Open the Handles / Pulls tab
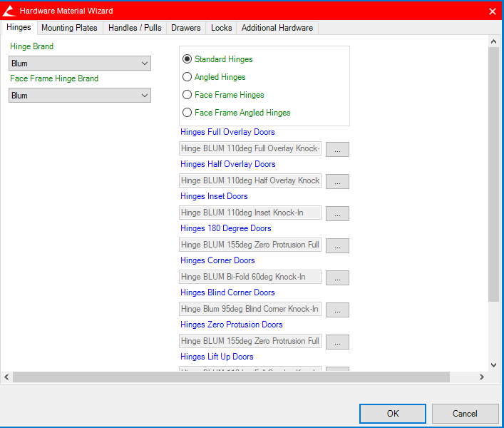 (x=135, y=28)
